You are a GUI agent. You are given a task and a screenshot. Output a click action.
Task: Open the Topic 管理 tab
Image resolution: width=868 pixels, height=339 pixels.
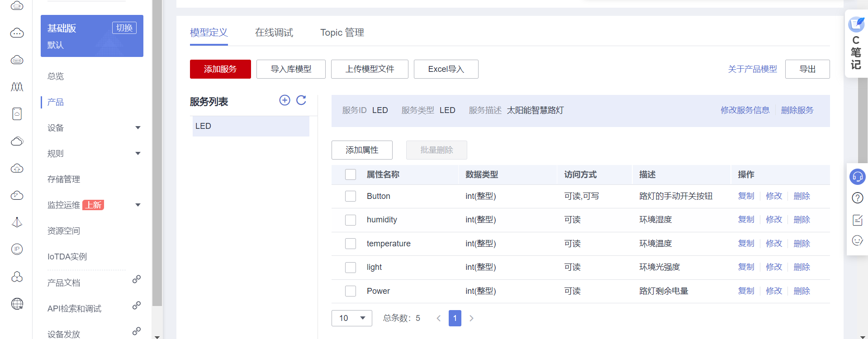click(x=342, y=33)
